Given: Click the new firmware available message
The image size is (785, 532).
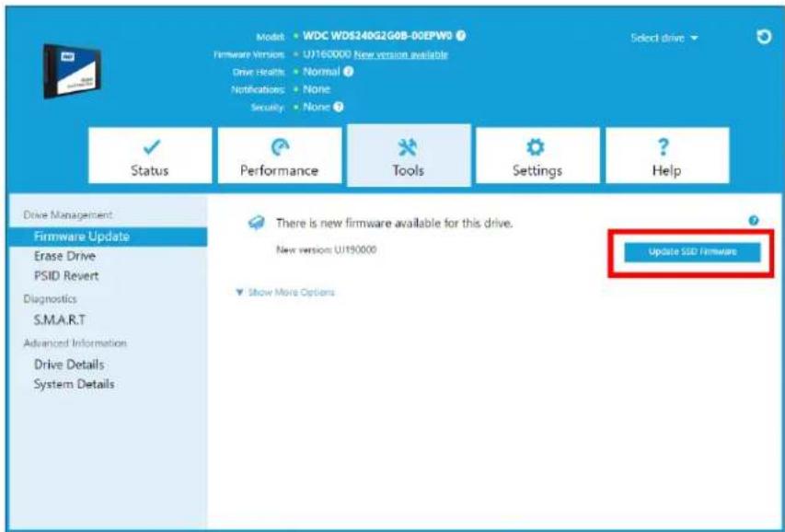Looking at the screenshot, I should (395, 223).
